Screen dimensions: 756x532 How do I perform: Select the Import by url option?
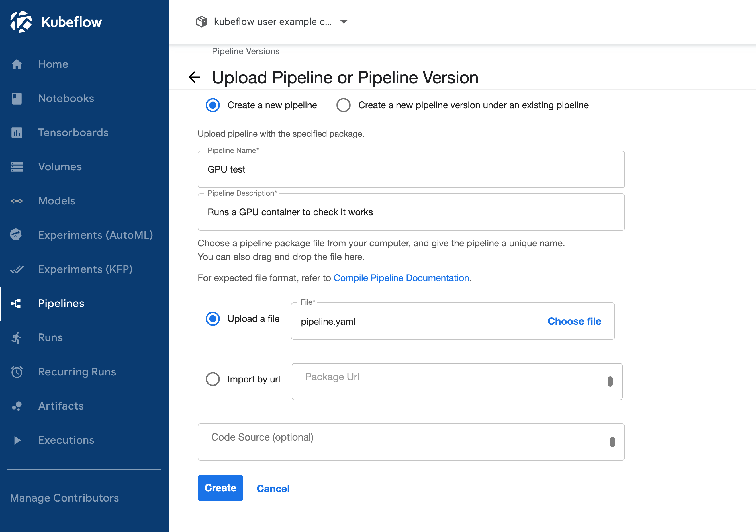213,379
